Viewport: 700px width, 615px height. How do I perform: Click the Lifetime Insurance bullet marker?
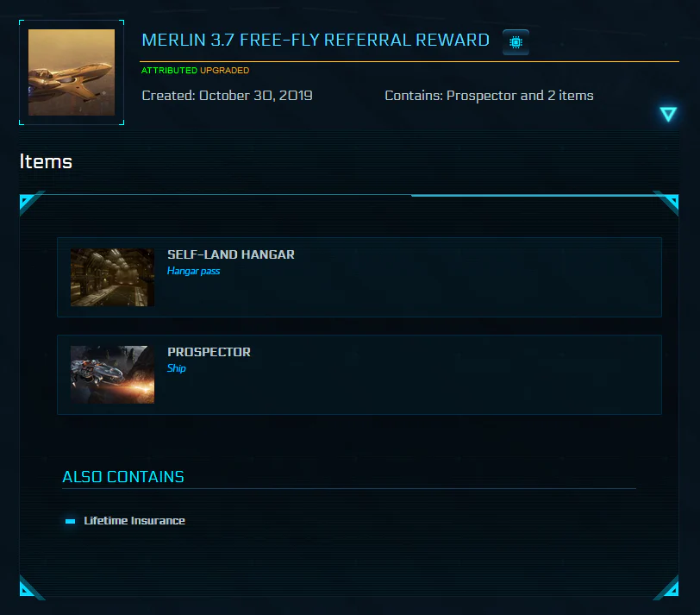point(70,521)
